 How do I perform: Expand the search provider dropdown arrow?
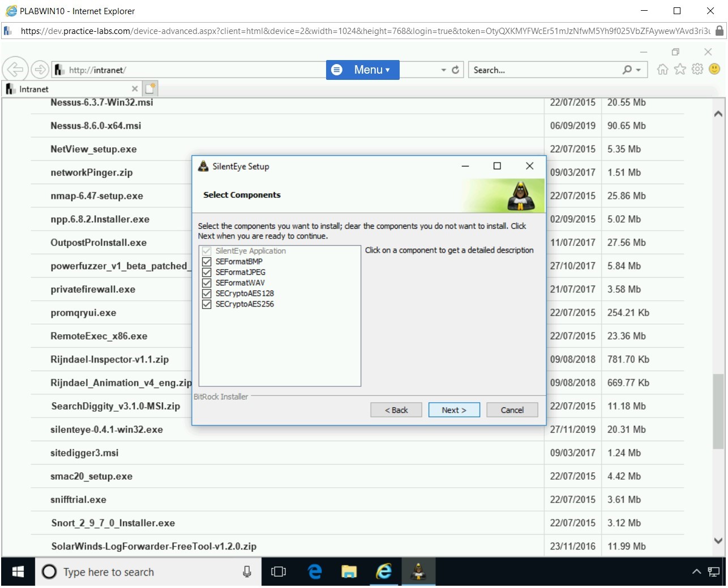click(x=639, y=70)
